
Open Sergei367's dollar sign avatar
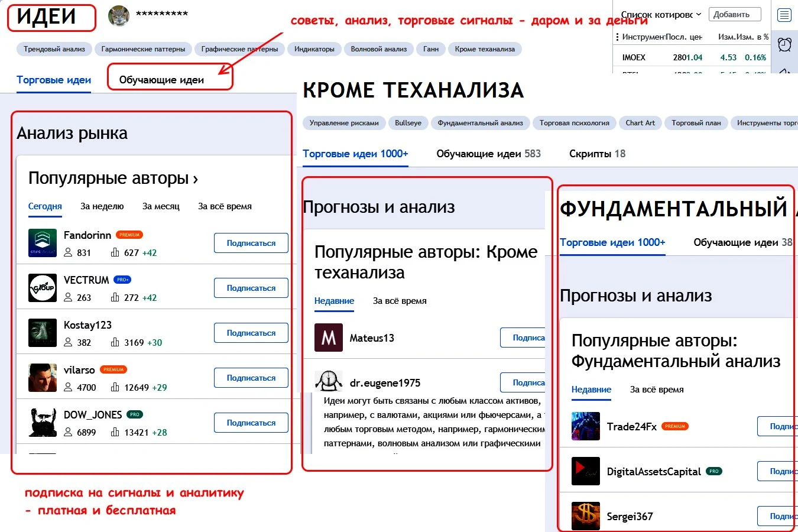tap(586, 516)
